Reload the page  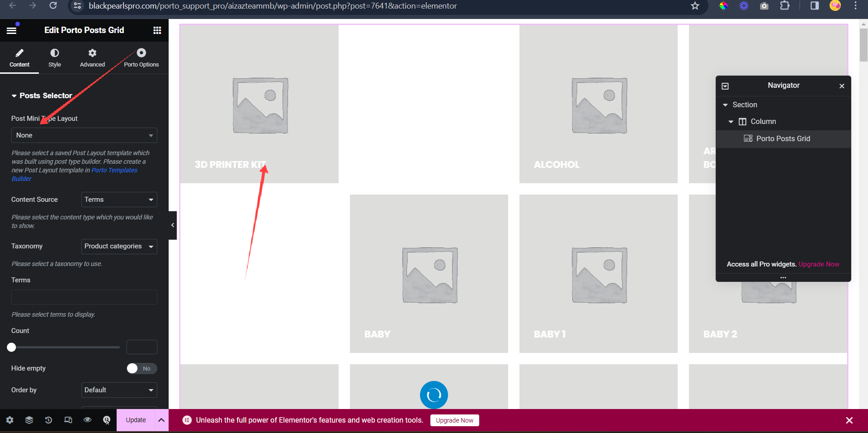click(53, 5)
